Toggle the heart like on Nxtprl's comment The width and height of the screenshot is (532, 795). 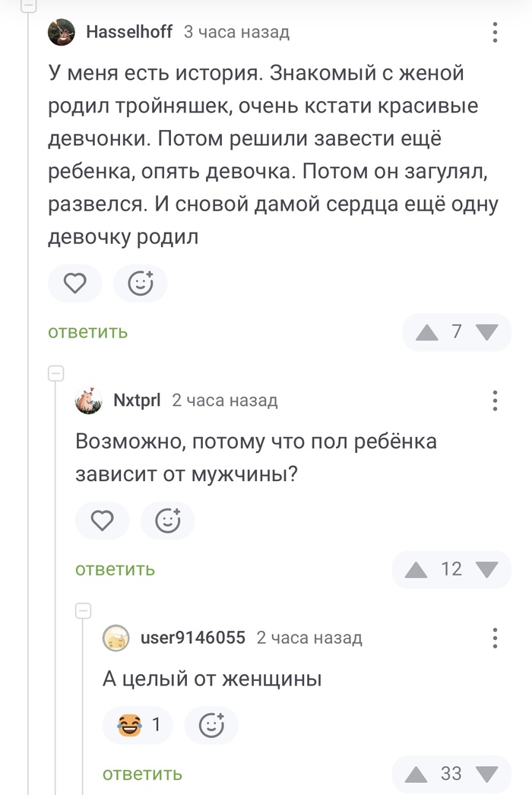[x=102, y=521]
